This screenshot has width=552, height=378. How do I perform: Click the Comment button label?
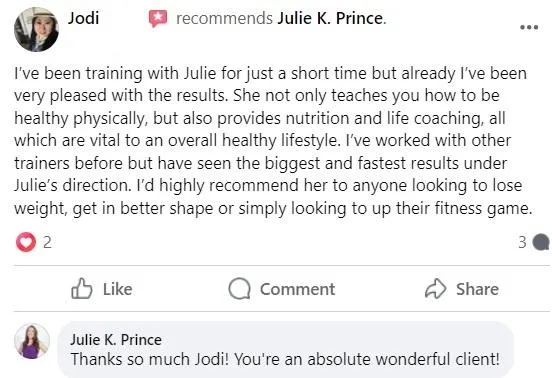pyautogui.click(x=297, y=289)
